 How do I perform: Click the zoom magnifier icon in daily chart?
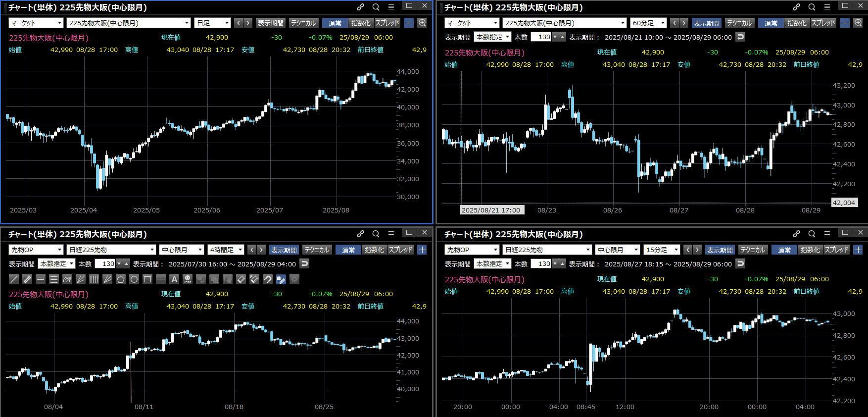422,23
